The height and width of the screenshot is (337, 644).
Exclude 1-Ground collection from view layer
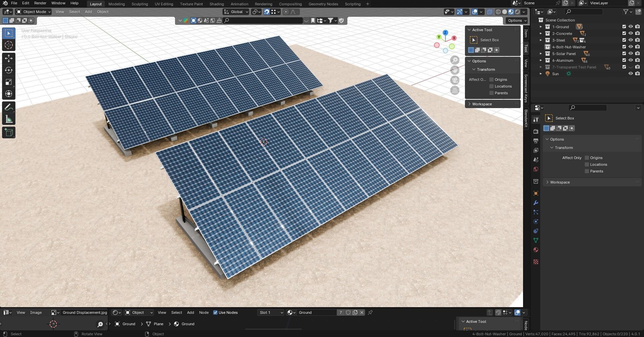[624, 27]
